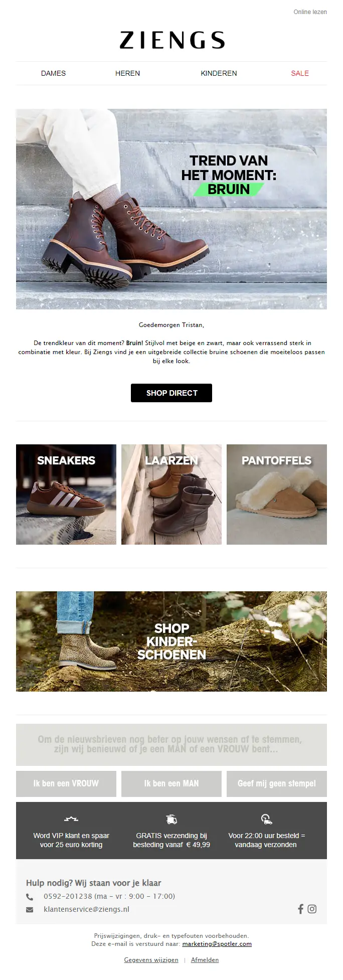The height and width of the screenshot is (980, 343).
Task: Click the Afmelden unsubscribe link
Action: tap(205, 960)
